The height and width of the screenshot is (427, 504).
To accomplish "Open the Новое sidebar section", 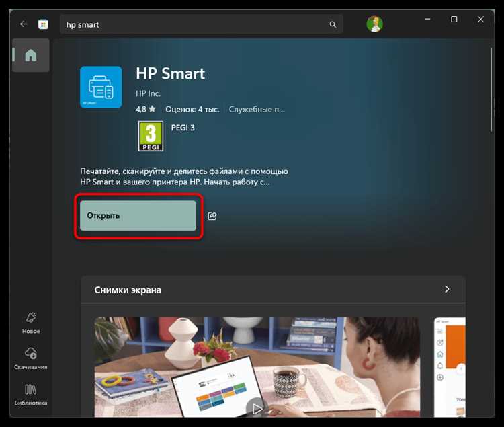I will (x=31, y=323).
